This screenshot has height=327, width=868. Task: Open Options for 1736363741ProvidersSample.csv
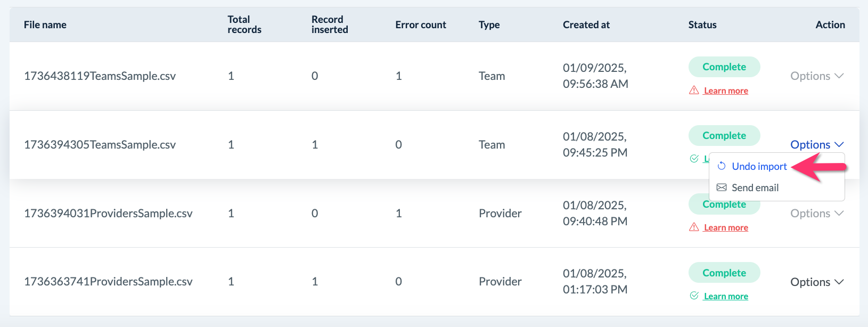pyautogui.click(x=816, y=282)
